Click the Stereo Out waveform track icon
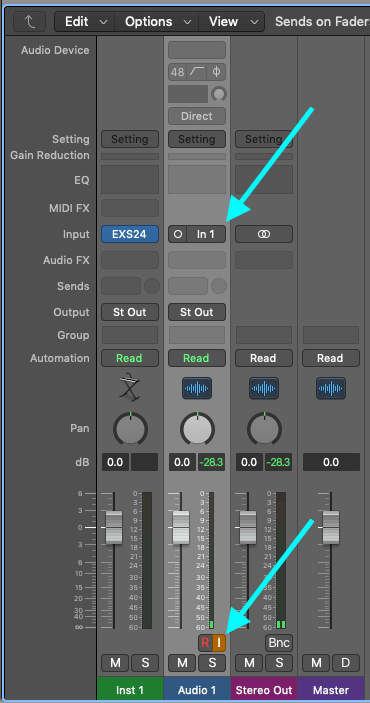This screenshot has height=703, width=370. (x=264, y=388)
